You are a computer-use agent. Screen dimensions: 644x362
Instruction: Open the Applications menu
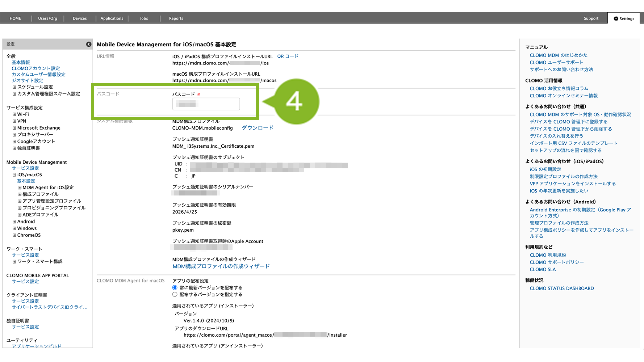[x=112, y=18]
